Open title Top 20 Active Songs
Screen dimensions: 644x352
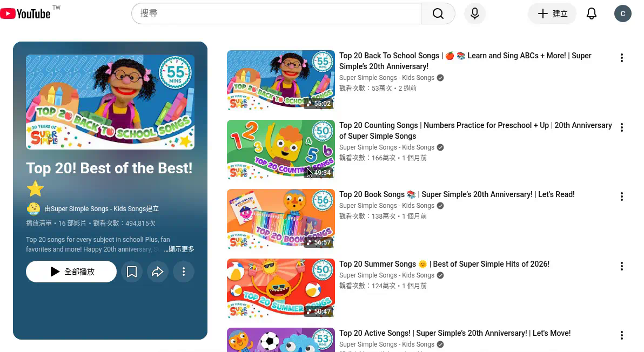pos(455,333)
